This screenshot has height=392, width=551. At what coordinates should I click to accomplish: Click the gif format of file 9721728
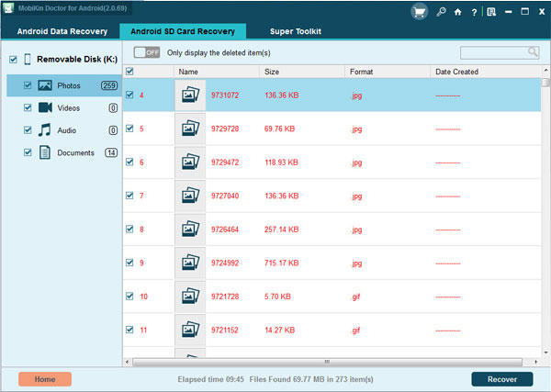356,297
